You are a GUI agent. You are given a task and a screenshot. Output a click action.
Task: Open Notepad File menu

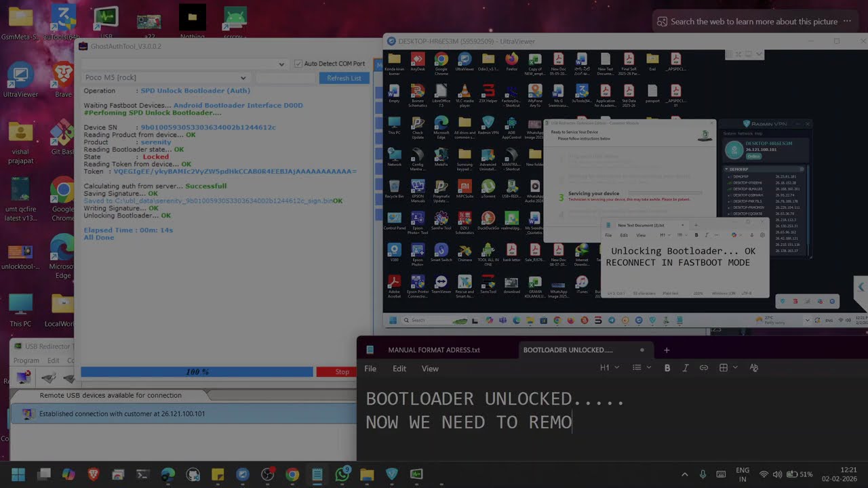[370, 369]
